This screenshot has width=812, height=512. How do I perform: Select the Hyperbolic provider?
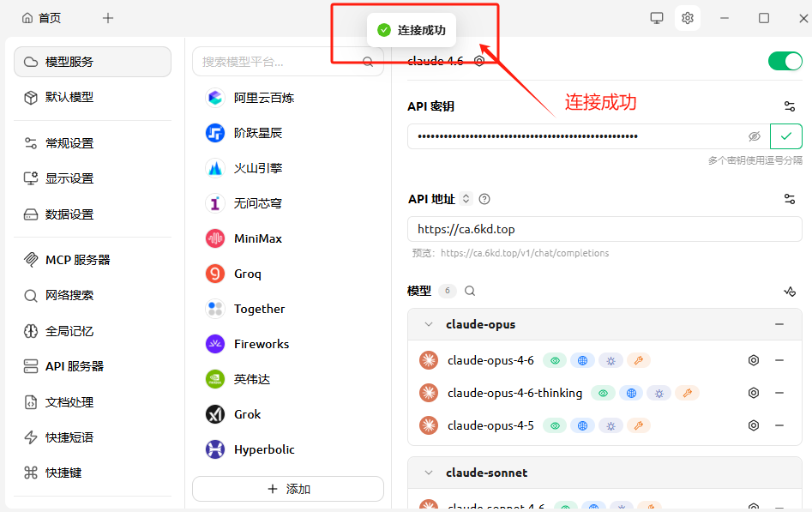(288, 449)
